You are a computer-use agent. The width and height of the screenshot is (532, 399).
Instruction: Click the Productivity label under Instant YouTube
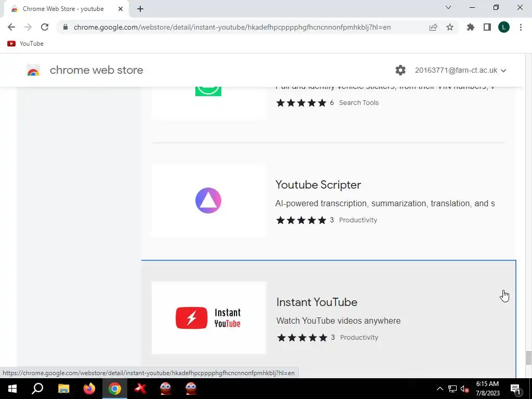pos(359,338)
